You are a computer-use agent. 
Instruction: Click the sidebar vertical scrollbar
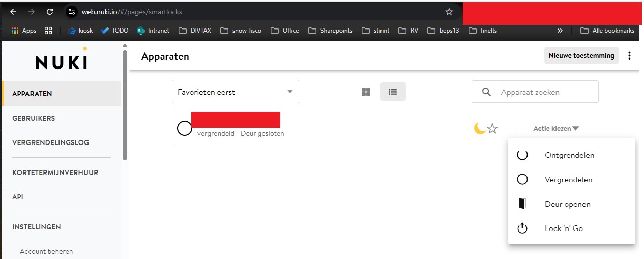(x=125, y=102)
